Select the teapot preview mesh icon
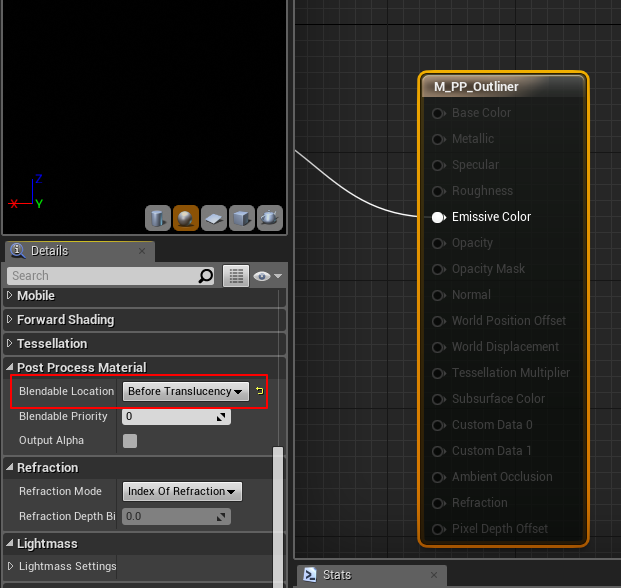 coord(269,217)
